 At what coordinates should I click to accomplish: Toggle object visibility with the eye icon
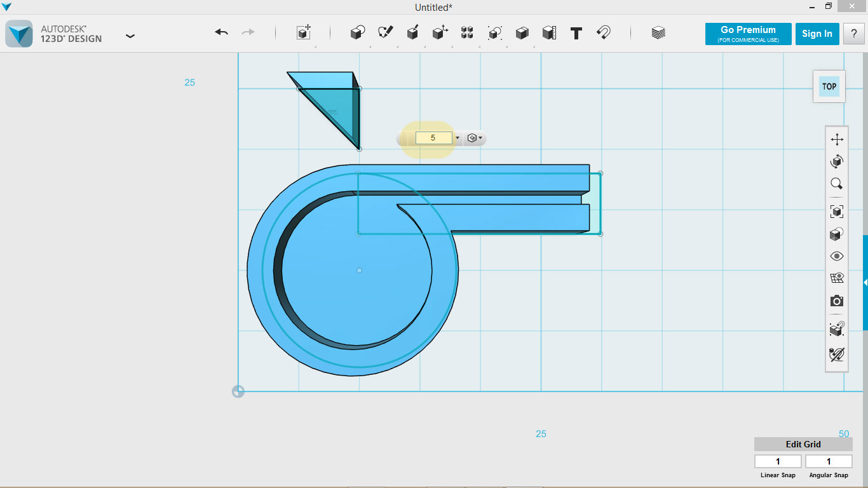[836, 255]
